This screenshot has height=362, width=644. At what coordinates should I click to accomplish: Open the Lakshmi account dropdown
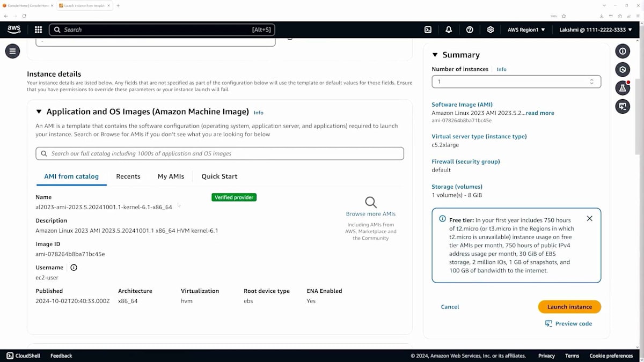pyautogui.click(x=596, y=30)
